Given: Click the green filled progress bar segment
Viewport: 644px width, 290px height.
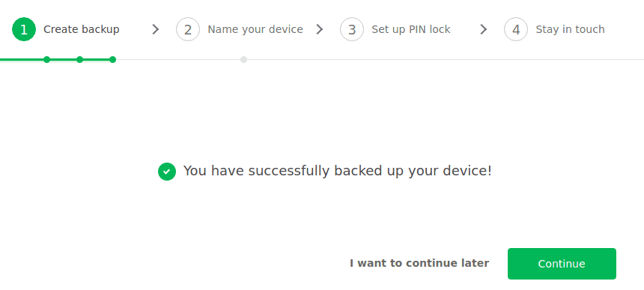Looking at the screenshot, I should pos(56,59).
